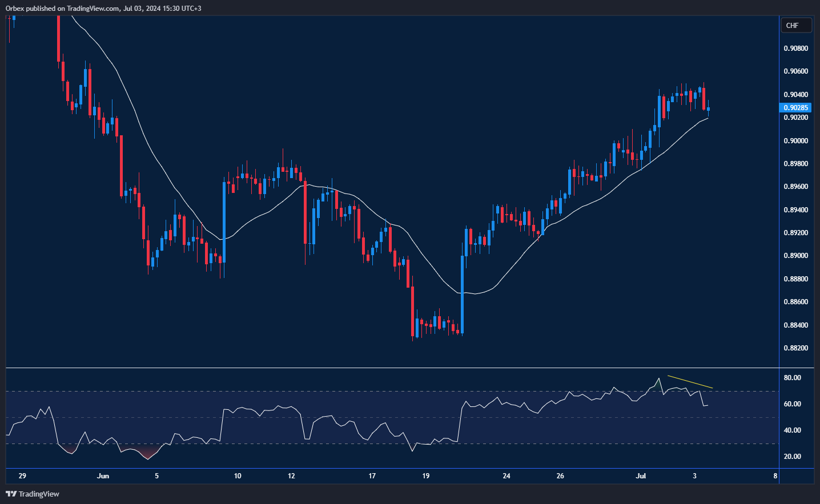Click the 0.90800 price axis label
This screenshot has width=820, height=504.
795,49
